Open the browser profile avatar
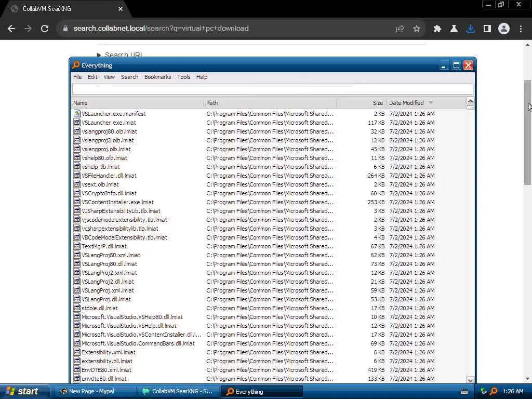 coord(504,29)
